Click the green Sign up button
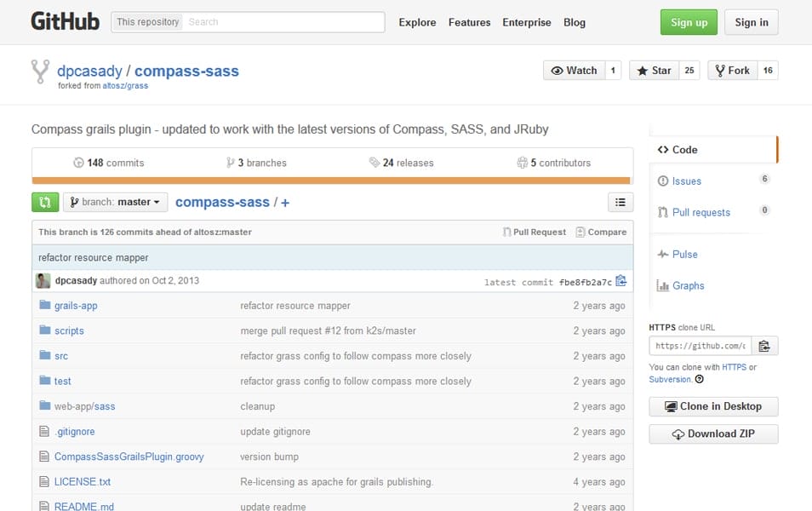This screenshot has width=812, height=511. pos(689,22)
